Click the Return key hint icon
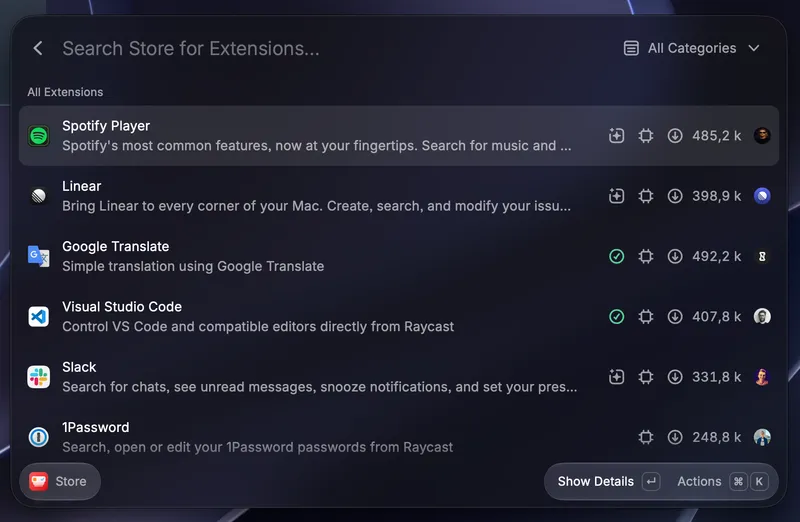 pos(651,481)
